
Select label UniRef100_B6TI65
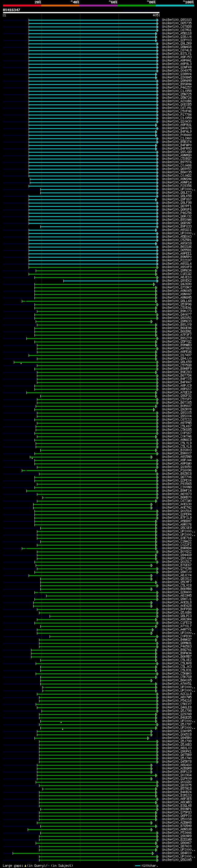coord(177,403)
